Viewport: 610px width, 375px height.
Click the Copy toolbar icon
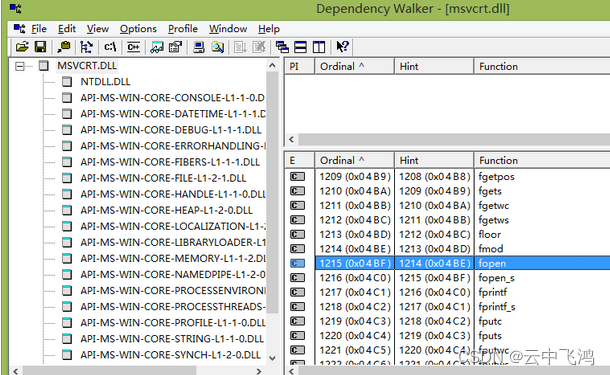coord(64,47)
